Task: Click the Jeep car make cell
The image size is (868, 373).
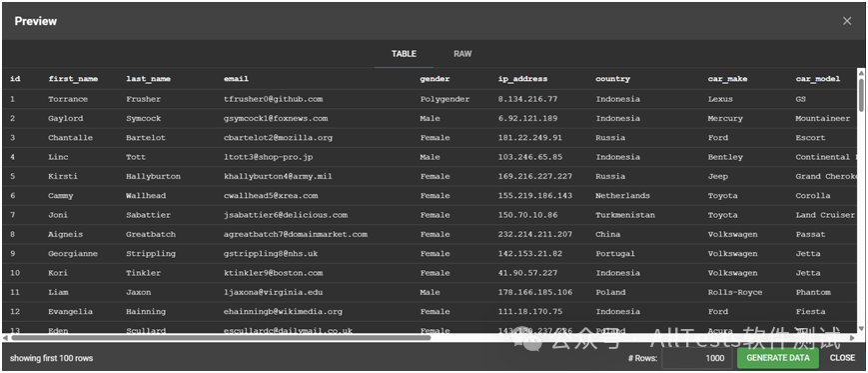Action: point(718,177)
